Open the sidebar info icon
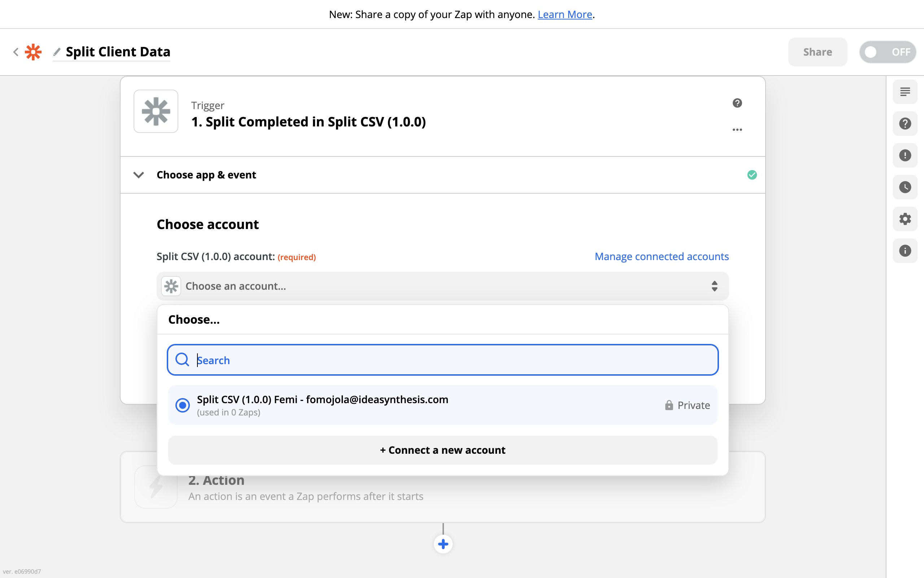 (x=905, y=250)
